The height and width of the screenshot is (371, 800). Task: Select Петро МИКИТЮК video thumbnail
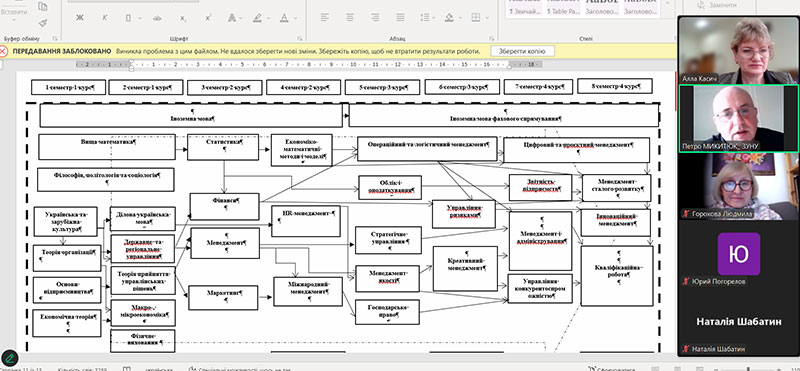(x=738, y=118)
